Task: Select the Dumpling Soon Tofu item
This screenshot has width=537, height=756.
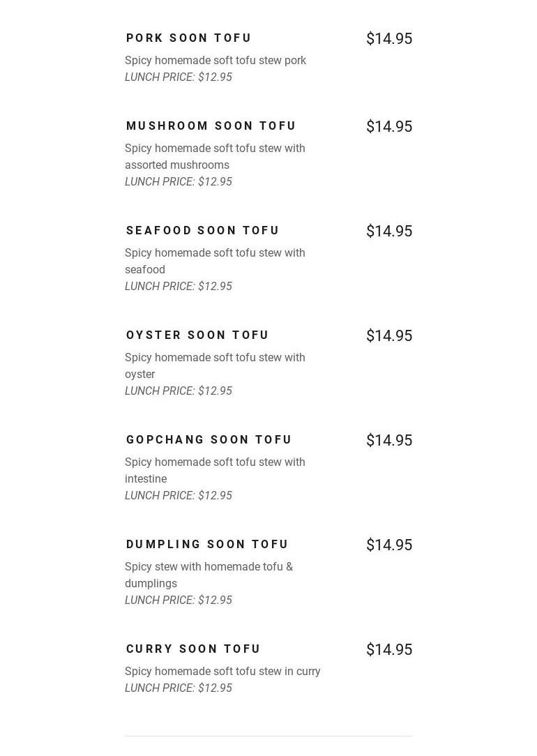Action: pos(207,545)
